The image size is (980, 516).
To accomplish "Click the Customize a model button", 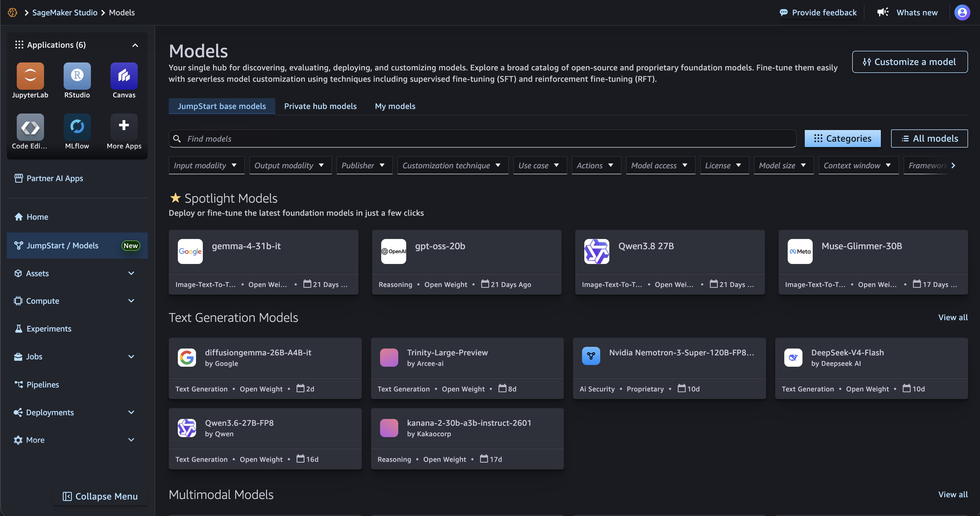I will tap(910, 62).
